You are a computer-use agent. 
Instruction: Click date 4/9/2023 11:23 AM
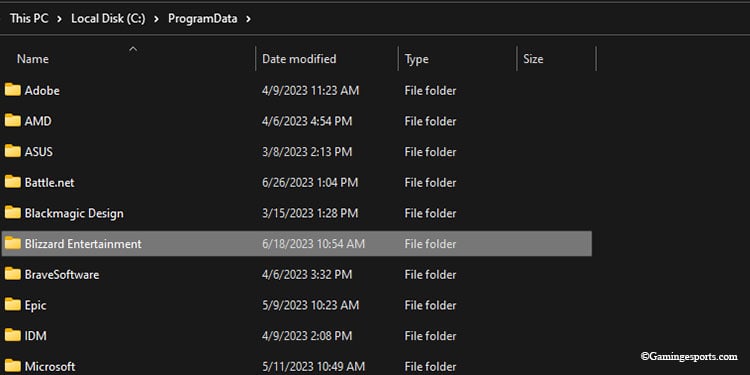pos(310,90)
